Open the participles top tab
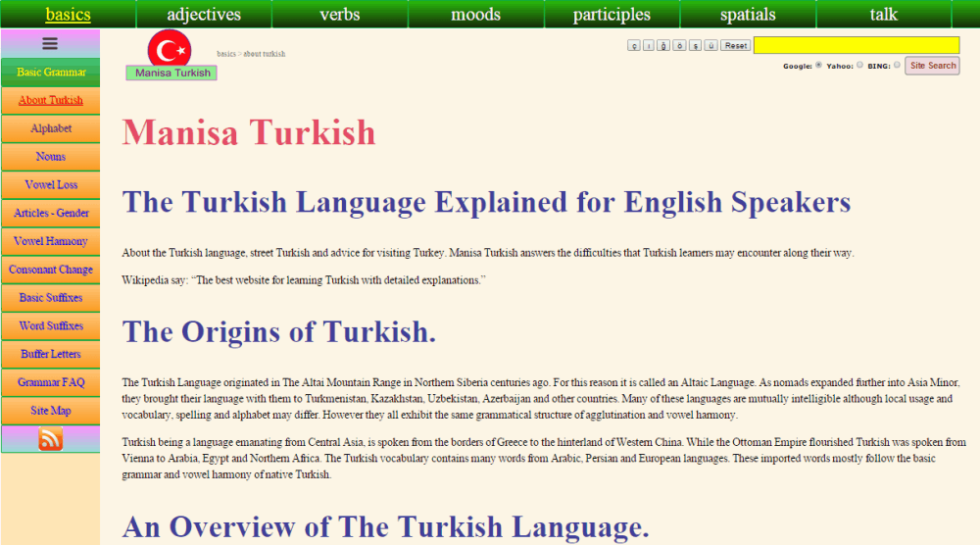Image resolution: width=980 pixels, height=545 pixels. click(x=612, y=14)
